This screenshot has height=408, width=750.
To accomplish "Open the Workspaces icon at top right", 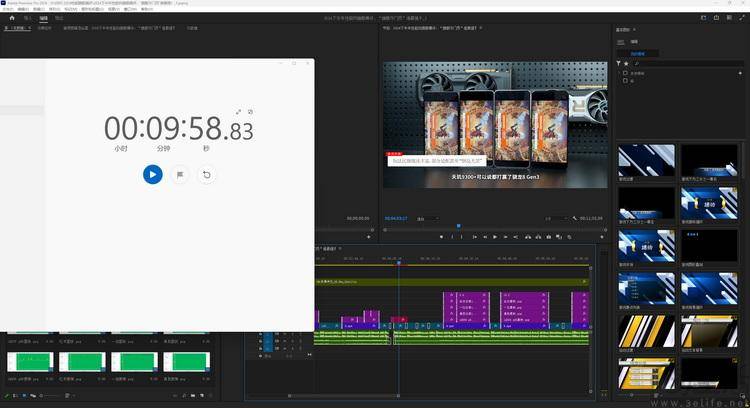I will [x=703, y=18].
